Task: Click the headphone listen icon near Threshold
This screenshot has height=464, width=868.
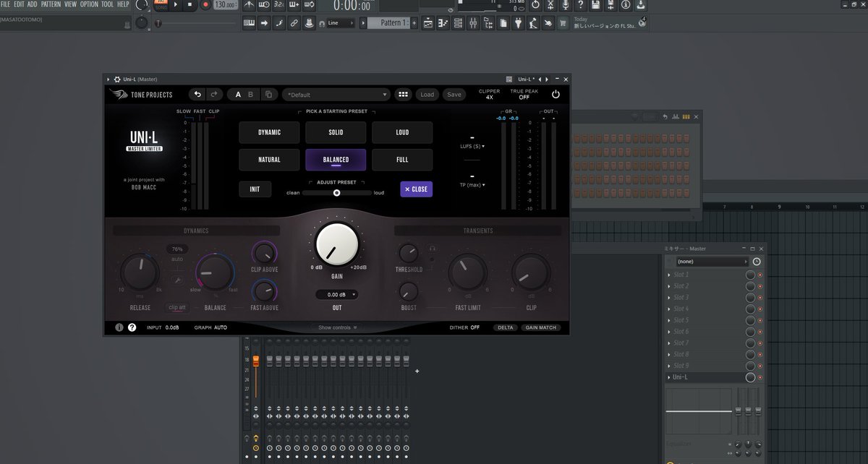Action: 432,248
